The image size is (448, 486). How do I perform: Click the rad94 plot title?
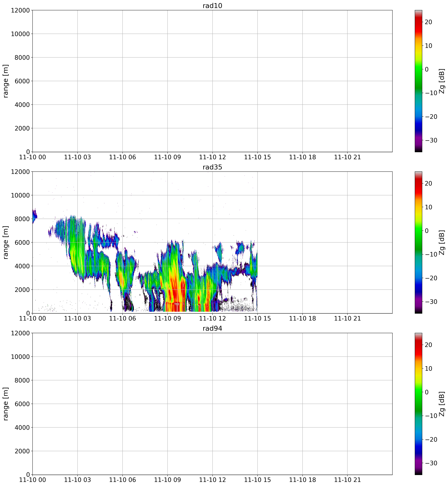click(x=212, y=329)
